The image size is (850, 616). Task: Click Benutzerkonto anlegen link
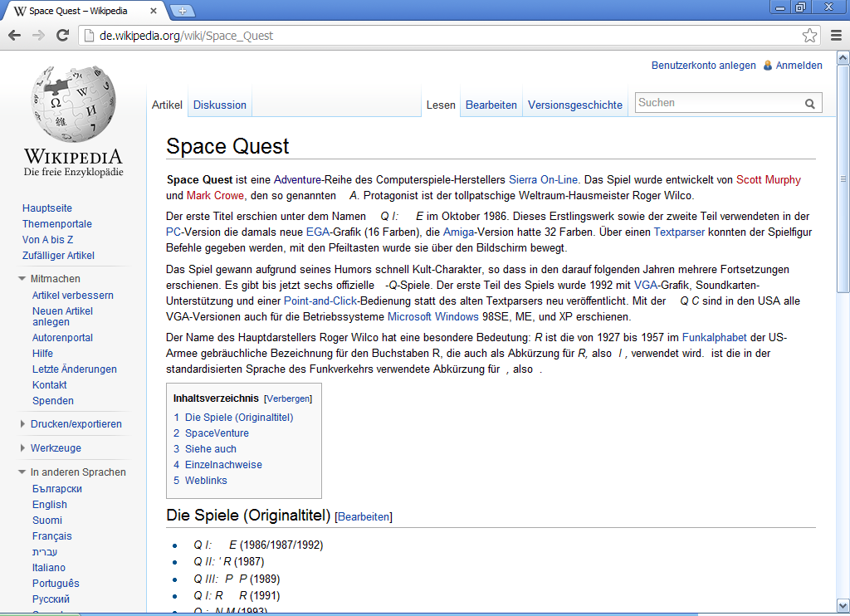[x=704, y=66]
